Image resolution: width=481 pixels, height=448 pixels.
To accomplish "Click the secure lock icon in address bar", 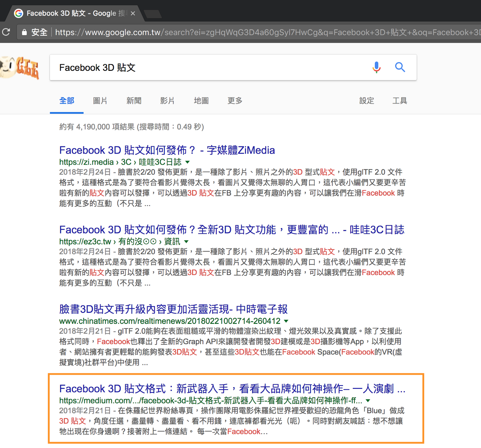I will click(x=24, y=32).
